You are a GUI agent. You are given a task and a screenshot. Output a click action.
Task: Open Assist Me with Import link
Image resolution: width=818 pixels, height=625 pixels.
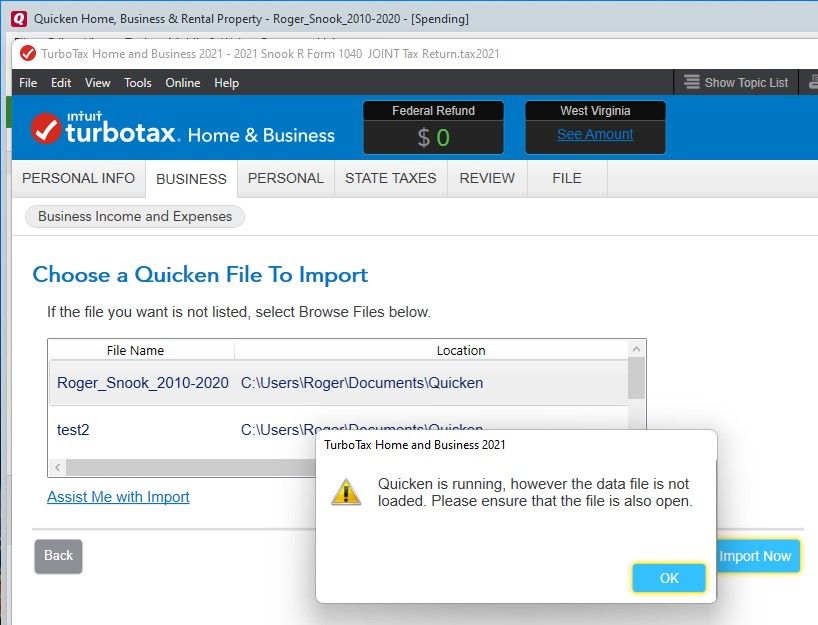pos(118,497)
